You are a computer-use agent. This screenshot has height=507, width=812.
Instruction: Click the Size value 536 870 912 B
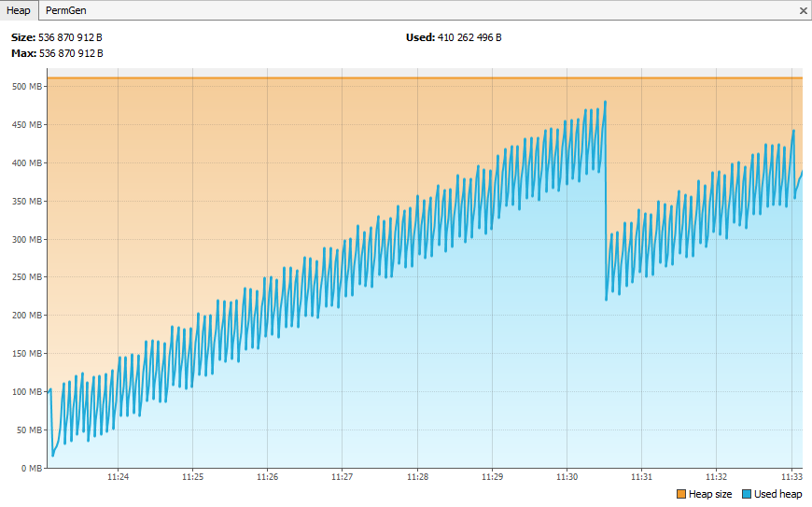pos(70,37)
